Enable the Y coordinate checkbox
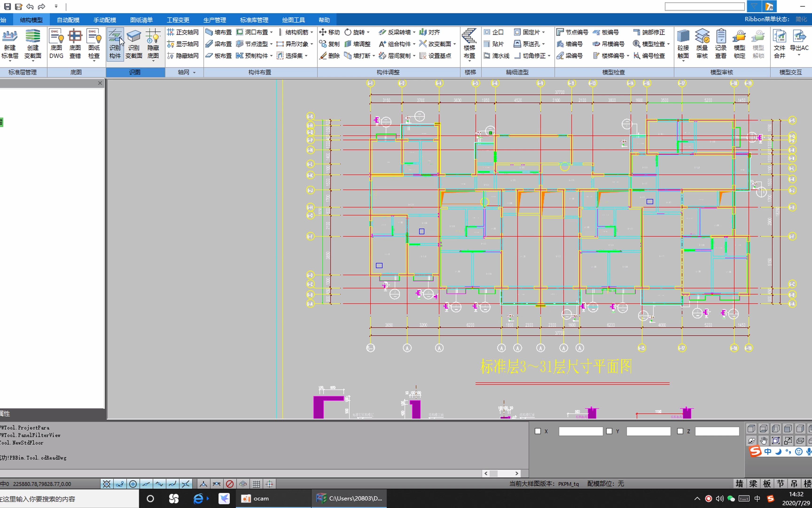The height and width of the screenshot is (508, 812). coord(609,431)
